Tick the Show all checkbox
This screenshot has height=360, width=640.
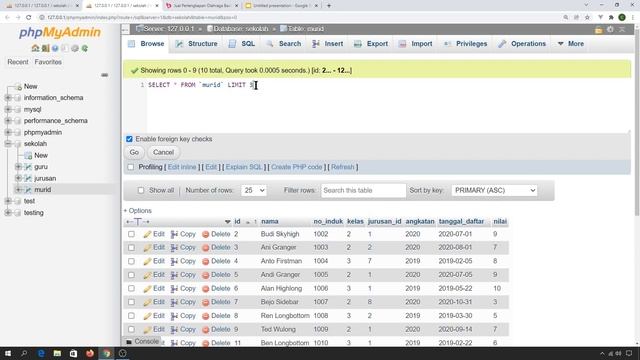point(141,190)
